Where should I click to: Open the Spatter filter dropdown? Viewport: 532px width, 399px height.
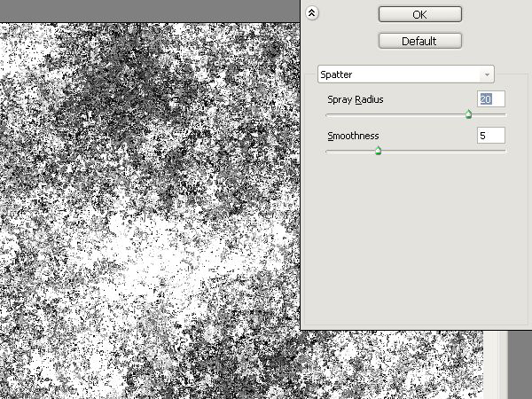(406, 74)
